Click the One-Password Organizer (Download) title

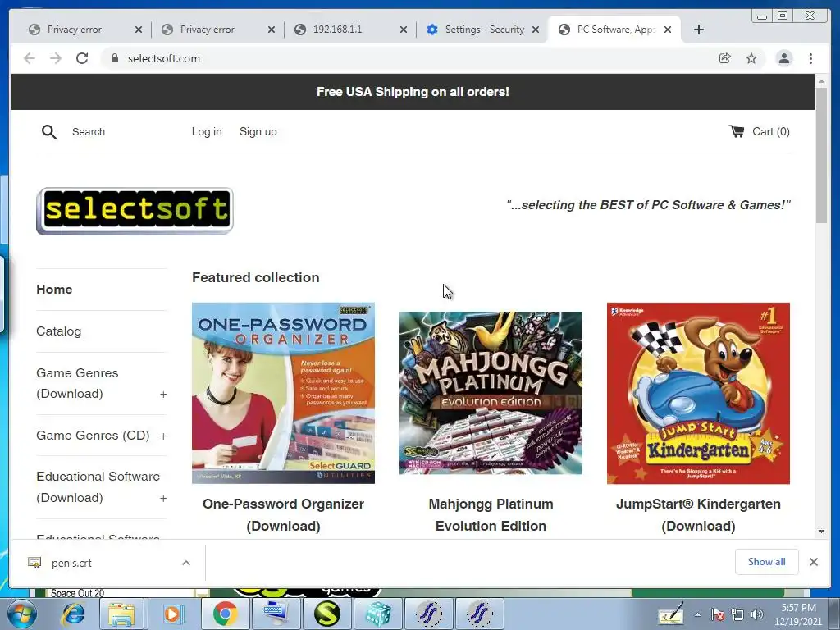click(283, 515)
